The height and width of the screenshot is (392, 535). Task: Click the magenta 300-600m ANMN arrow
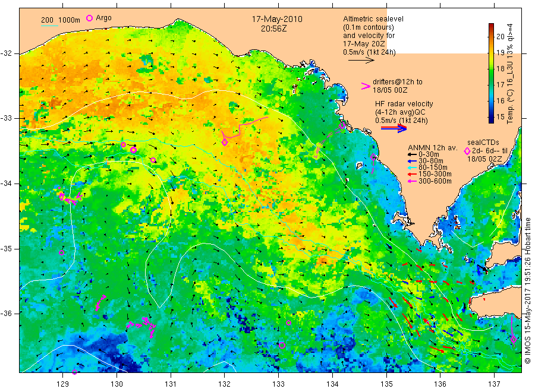(412, 181)
